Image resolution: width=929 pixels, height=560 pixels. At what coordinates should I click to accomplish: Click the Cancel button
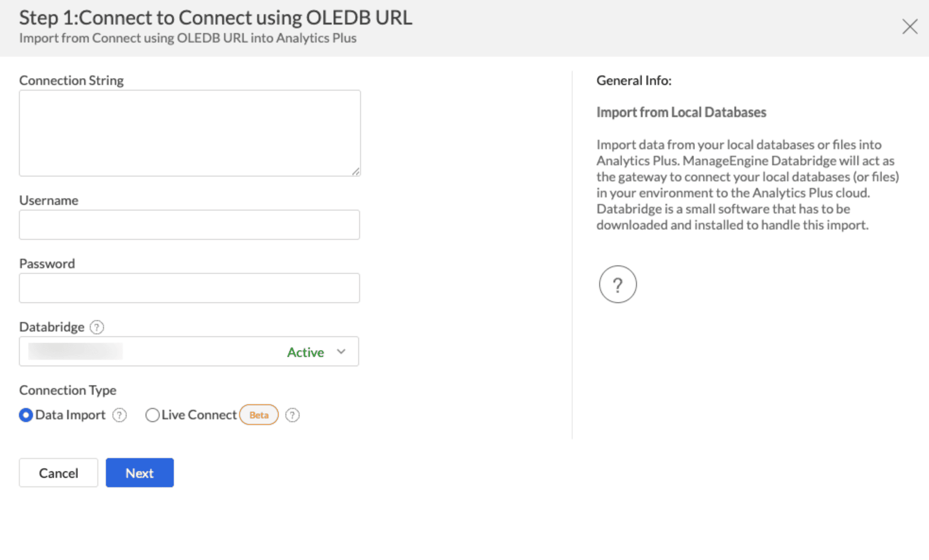pyautogui.click(x=59, y=473)
